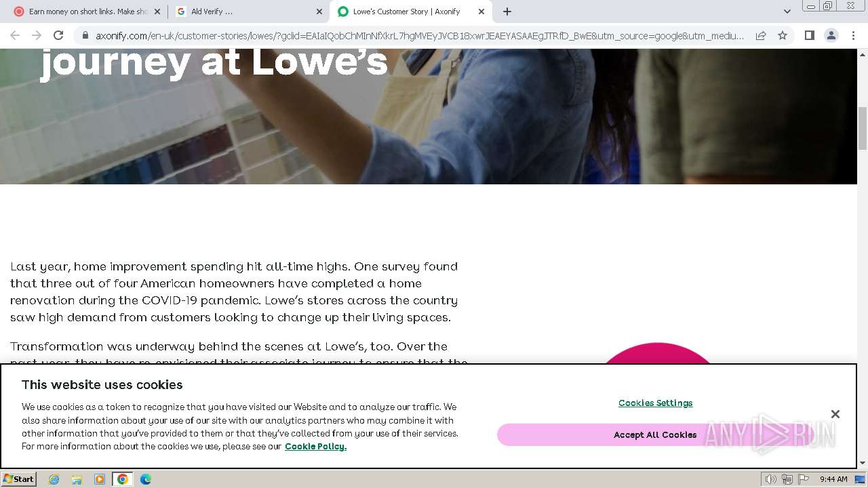Bookmark this page with the star icon
The height and width of the screenshot is (488, 868).
(x=783, y=35)
